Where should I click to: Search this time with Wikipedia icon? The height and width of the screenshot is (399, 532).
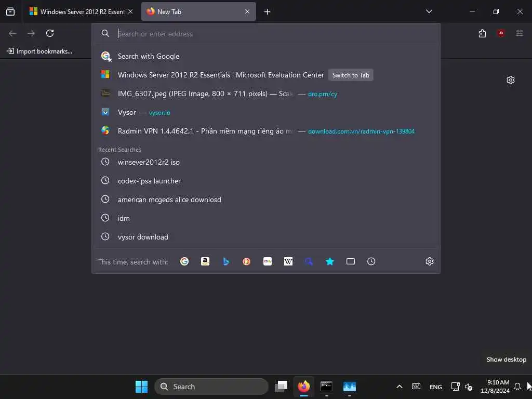(288, 261)
